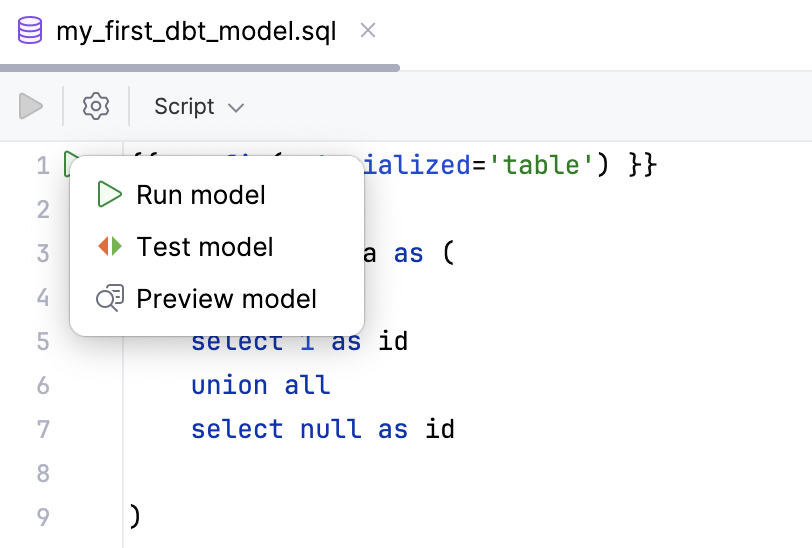Image resolution: width=812 pixels, height=548 pixels.
Task: Click the 'table' string literal on line 1
Action: pos(542,164)
